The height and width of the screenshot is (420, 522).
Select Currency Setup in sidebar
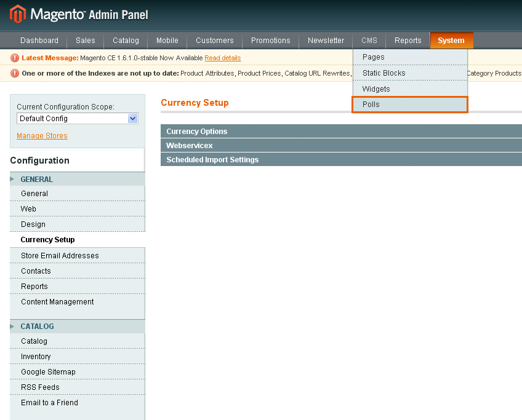tap(78, 240)
